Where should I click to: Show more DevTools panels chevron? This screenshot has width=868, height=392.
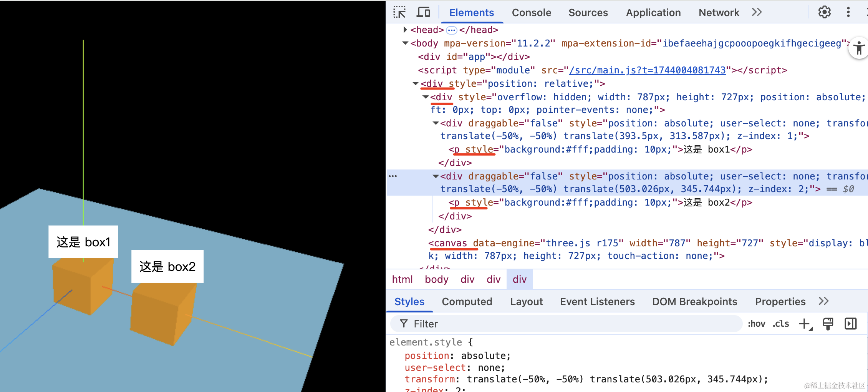click(757, 12)
